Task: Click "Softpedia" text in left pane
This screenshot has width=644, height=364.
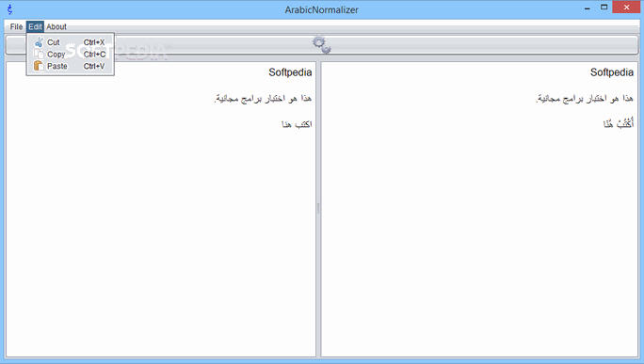Action: [290, 72]
